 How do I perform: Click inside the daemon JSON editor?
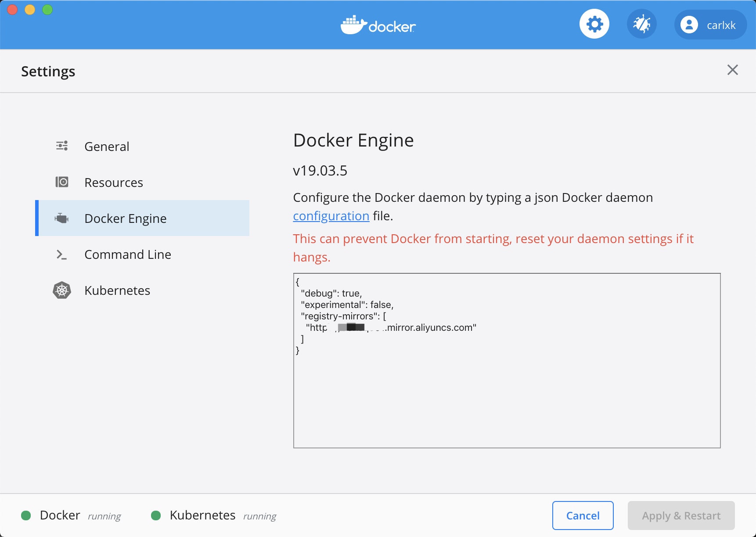click(507, 361)
